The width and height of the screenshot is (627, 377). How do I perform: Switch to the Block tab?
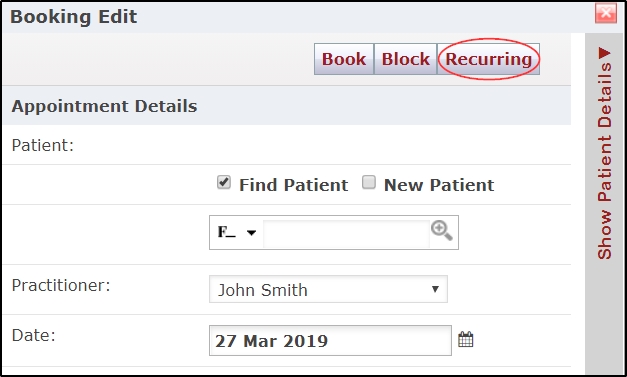[405, 59]
